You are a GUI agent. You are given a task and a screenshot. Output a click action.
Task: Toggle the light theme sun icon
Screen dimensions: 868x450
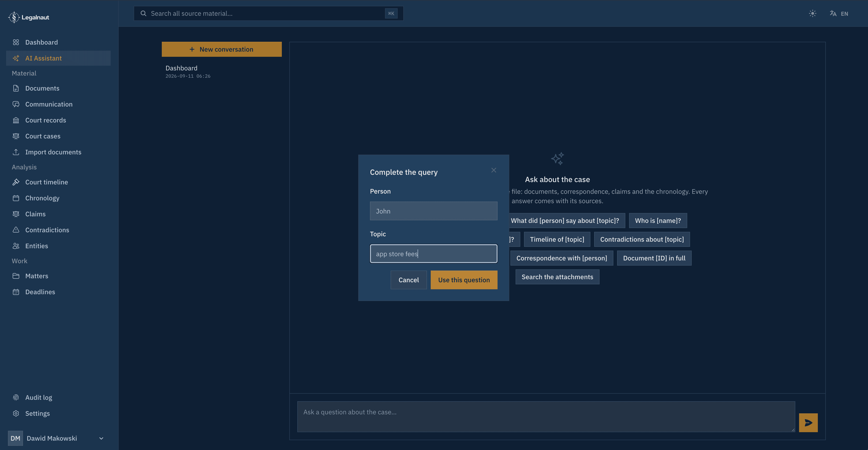(812, 13)
